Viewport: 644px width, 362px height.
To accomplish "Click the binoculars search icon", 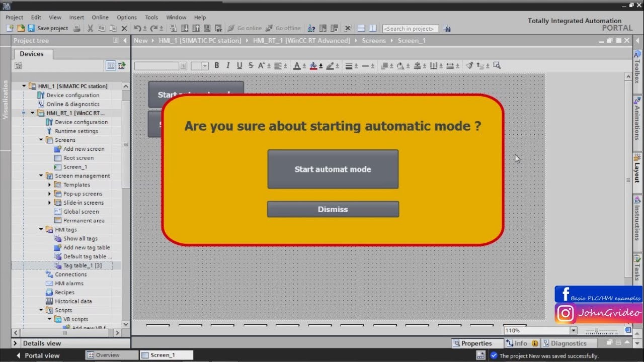I will 448,29.
